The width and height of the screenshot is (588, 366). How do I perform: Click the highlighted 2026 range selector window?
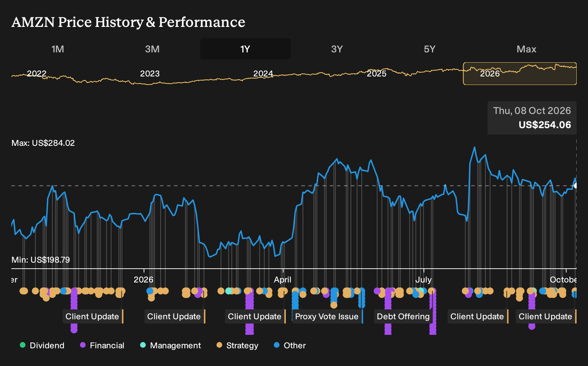tap(520, 74)
